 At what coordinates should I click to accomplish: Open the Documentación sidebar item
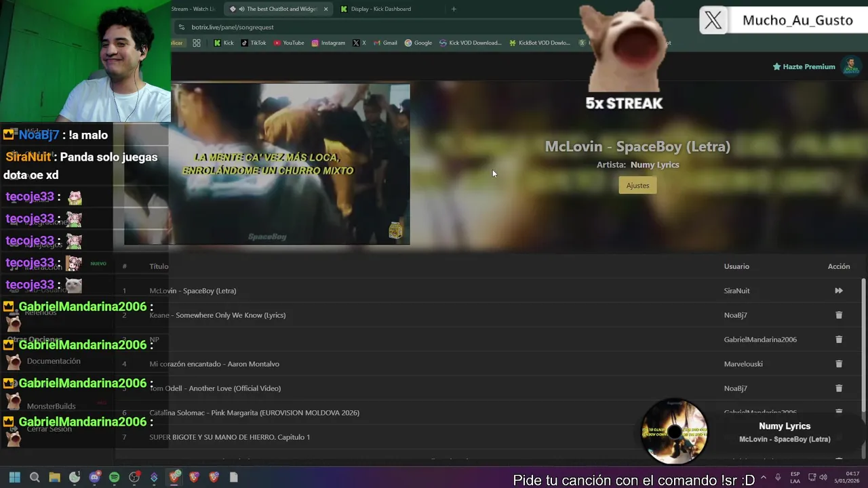click(54, 361)
